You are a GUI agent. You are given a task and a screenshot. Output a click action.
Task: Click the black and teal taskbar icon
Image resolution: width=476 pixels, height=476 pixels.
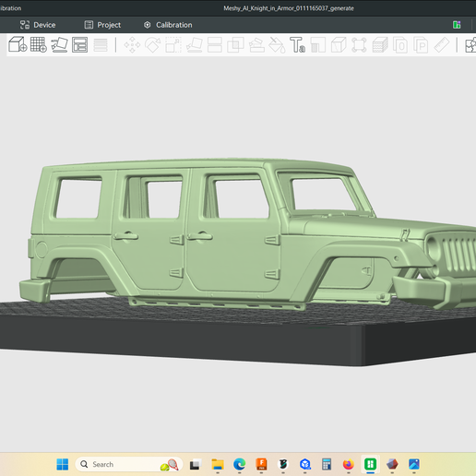pyautogui.click(x=283, y=464)
